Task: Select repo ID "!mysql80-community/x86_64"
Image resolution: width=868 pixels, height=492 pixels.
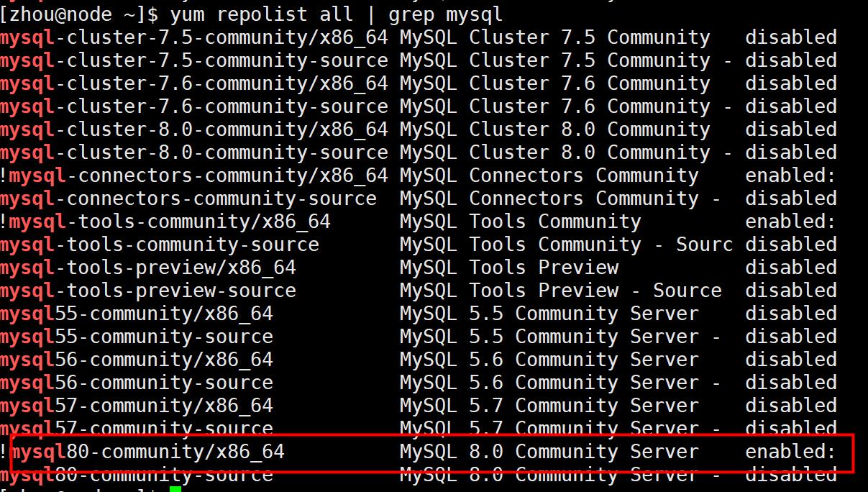Action: point(142,452)
